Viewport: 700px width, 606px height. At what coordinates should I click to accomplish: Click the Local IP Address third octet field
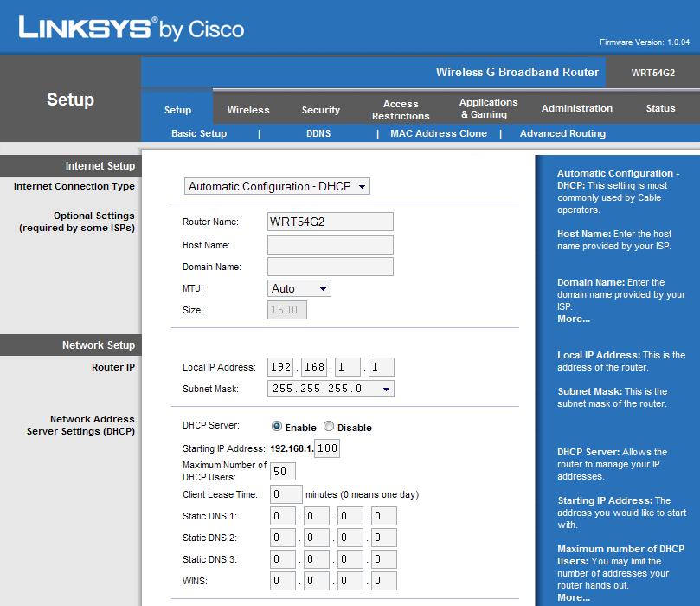click(348, 367)
